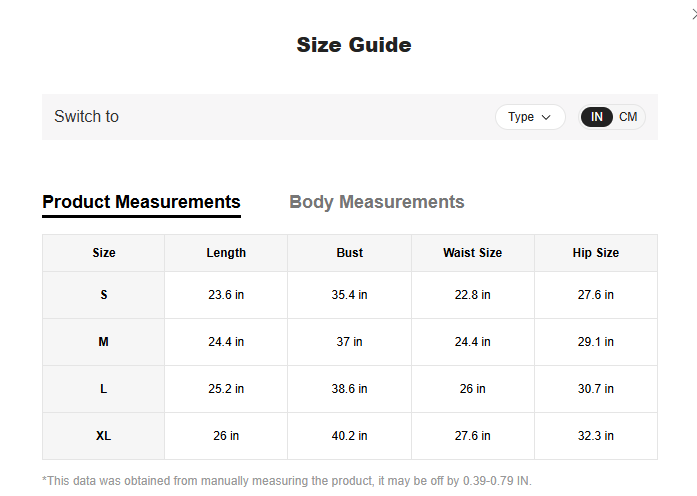Viewport: 697px width, 496px height.
Task: Click the Bust column header
Action: (x=350, y=253)
